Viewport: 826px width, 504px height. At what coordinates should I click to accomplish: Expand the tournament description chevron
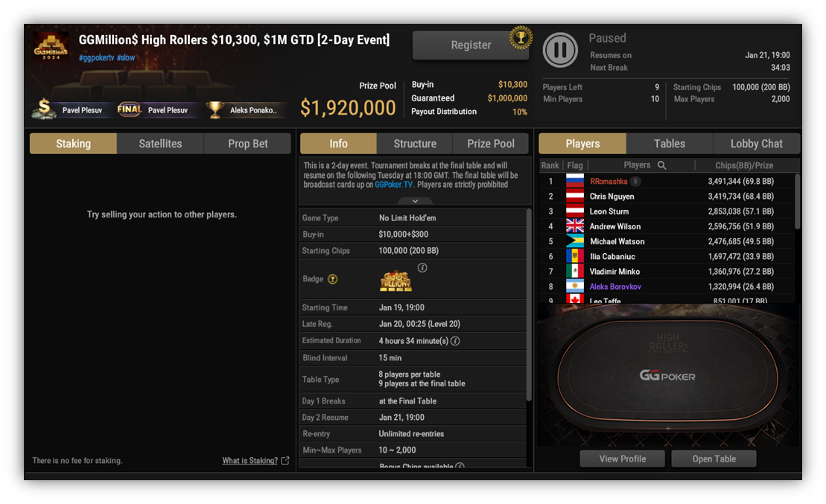[415, 201]
